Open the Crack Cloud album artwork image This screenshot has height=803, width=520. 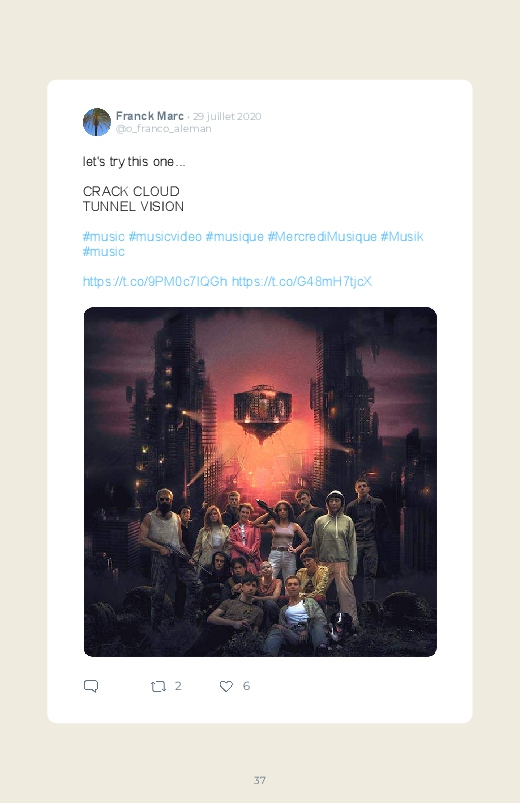(x=260, y=482)
